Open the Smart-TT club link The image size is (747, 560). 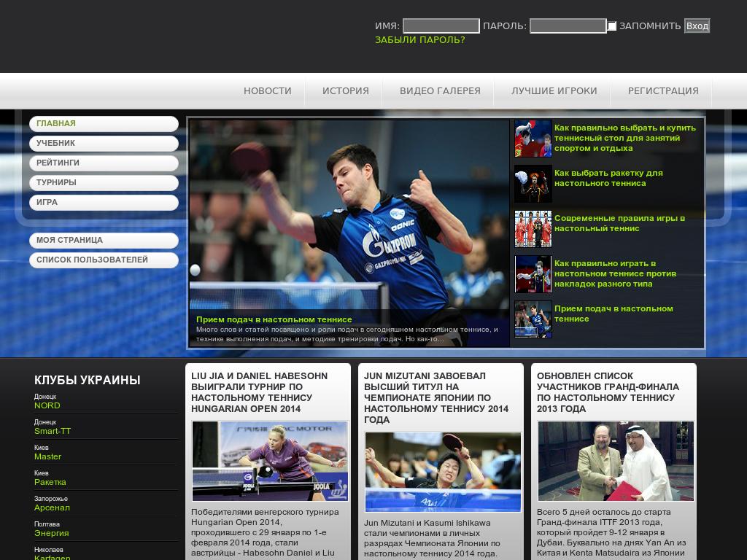coord(53,432)
